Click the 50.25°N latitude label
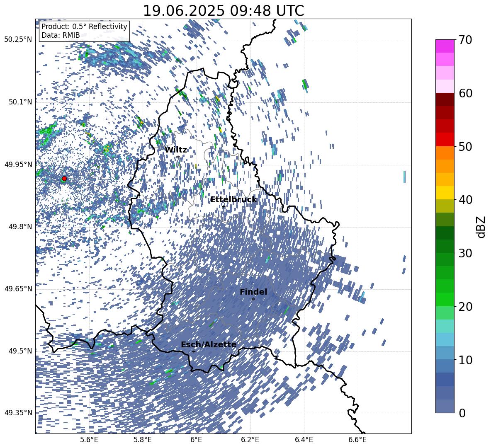 [19, 40]
